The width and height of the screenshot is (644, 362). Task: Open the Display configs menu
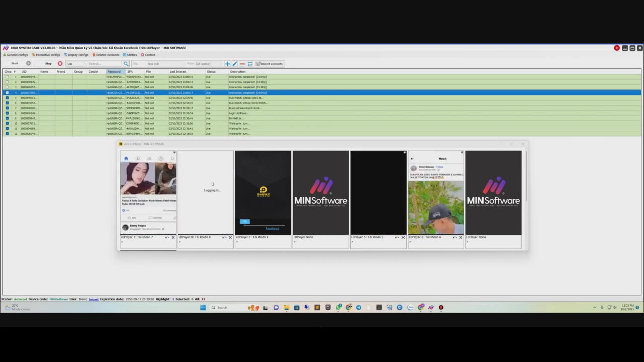click(x=76, y=55)
